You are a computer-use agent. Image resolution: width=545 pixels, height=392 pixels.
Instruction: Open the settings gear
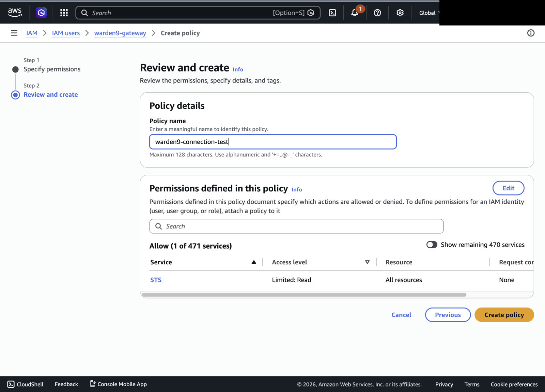click(x=400, y=13)
